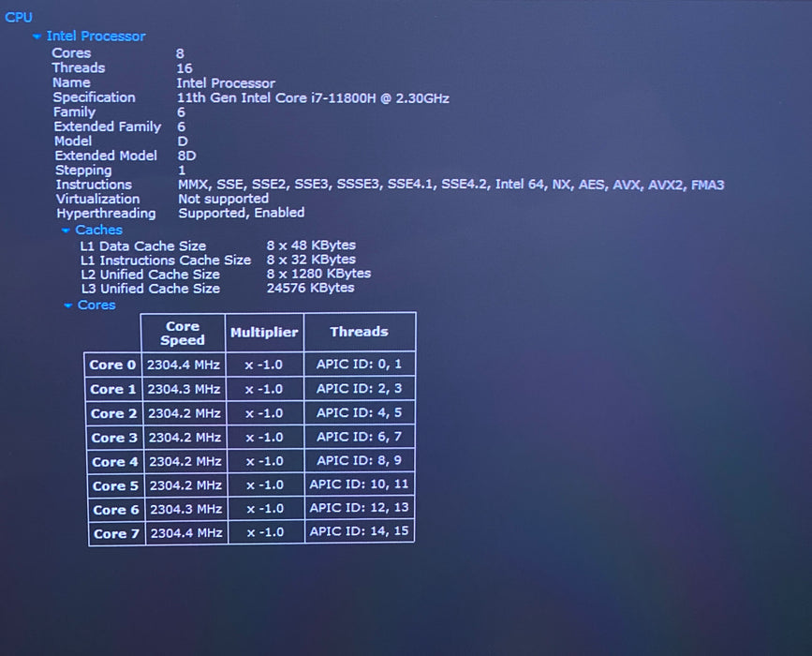Click the Core 3 row header
The width and height of the screenshot is (812, 656).
click(114, 438)
